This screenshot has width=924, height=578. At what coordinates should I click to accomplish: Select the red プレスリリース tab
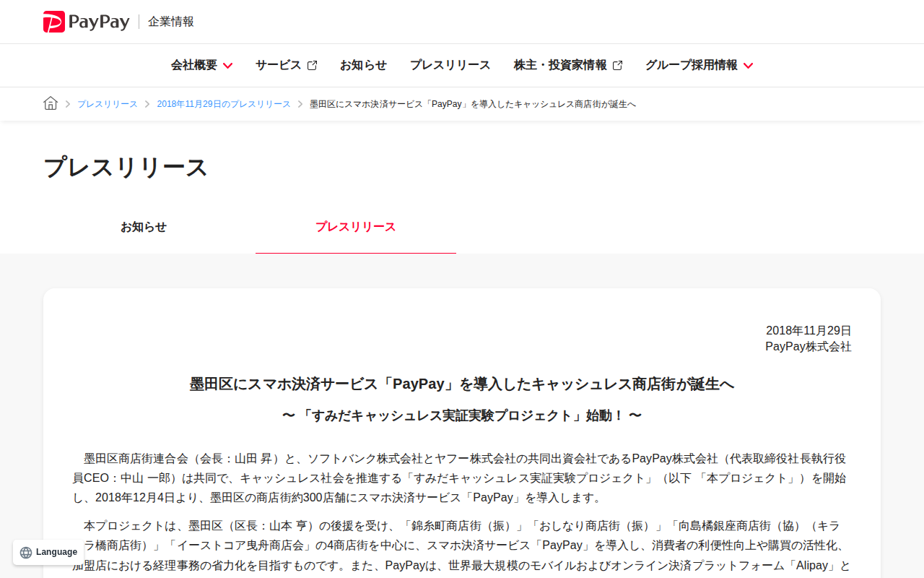click(356, 227)
